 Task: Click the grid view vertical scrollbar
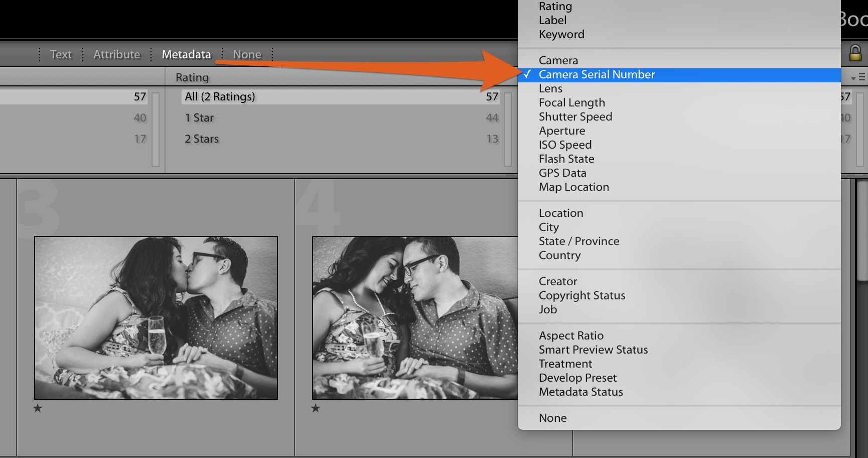point(862,231)
